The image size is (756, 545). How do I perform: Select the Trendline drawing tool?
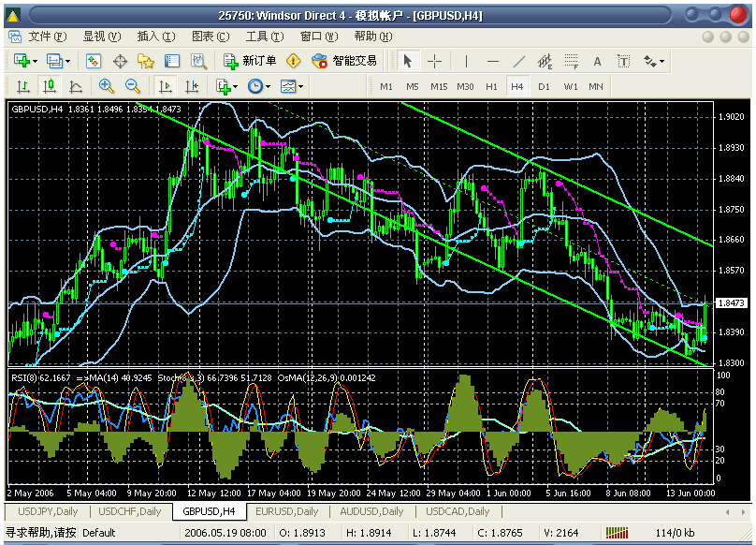(519, 61)
